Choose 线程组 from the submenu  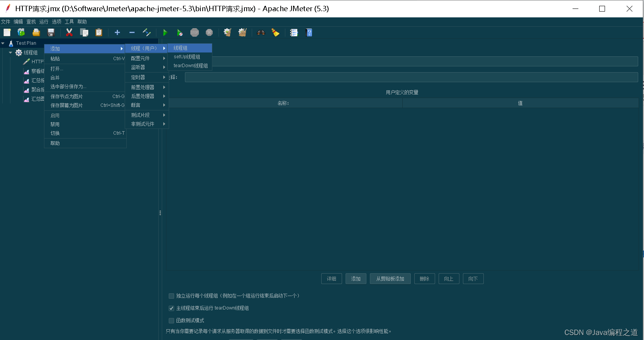pyautogui.click(x=190, y=48)
